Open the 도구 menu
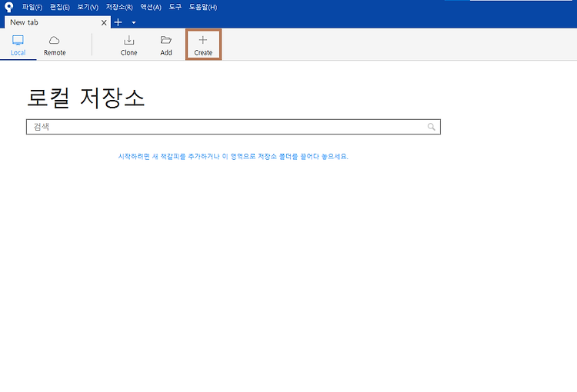577x392 pixels. (175, 7)
